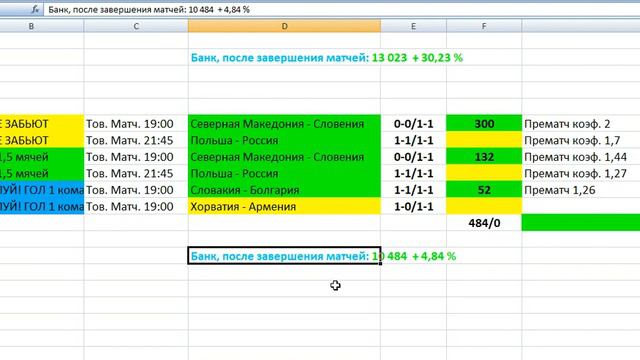Select the green cell with value 132
The height and width of the screenshot is (360, 640).
tap(484, 157)
